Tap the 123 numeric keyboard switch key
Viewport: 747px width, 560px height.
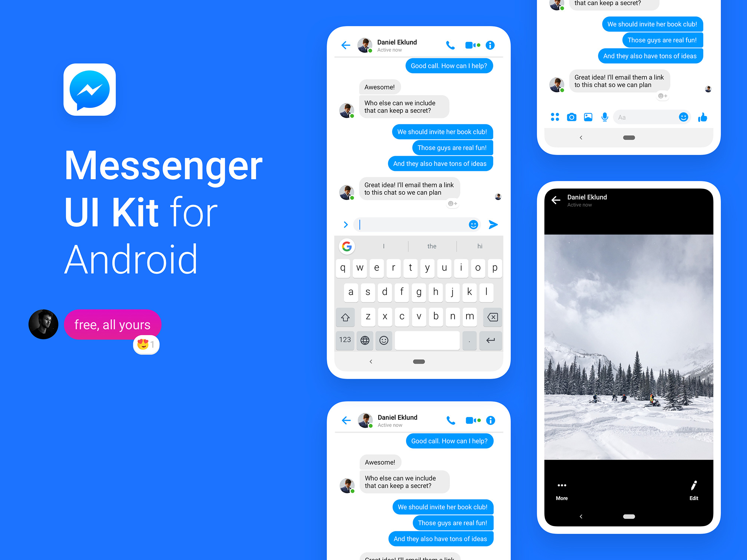click(345, 340)
